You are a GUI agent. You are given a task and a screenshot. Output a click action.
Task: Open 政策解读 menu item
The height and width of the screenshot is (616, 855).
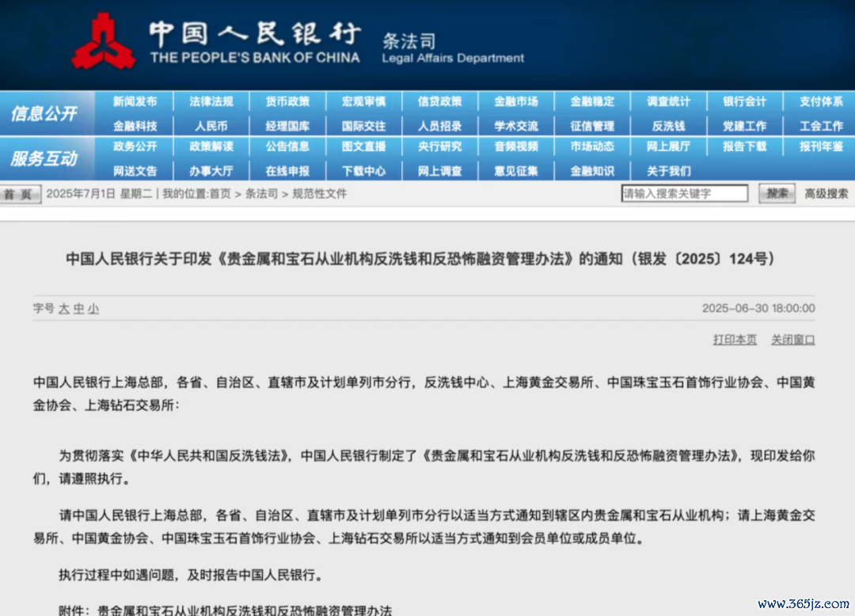tap(211, 146)
